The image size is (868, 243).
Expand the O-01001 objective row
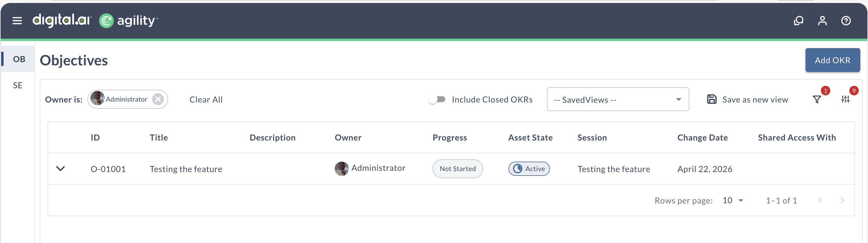click(x=60, y=169)
